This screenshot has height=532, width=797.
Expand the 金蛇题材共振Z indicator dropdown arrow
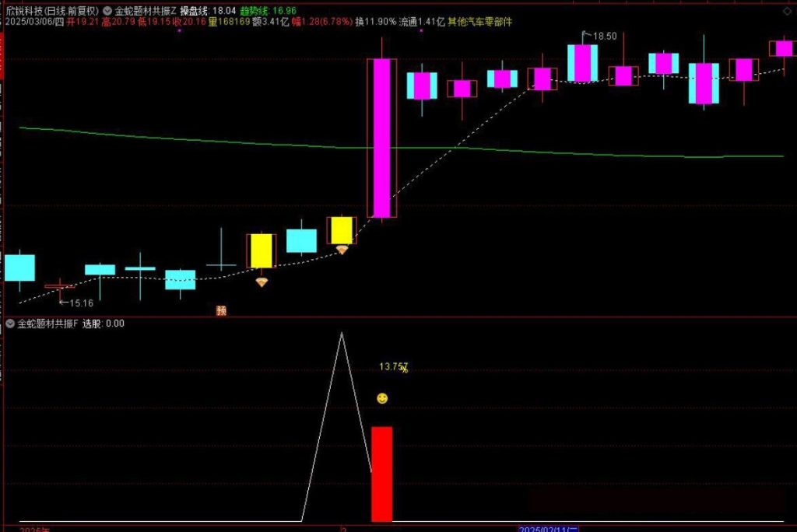click(107, 11)
